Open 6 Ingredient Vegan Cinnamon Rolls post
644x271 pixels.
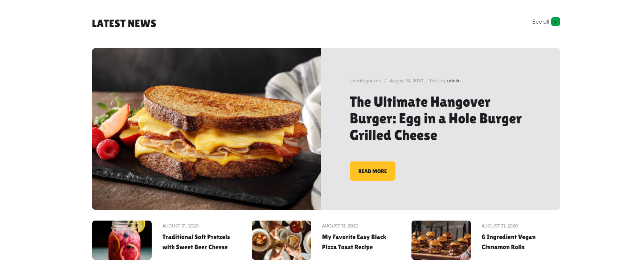[509, 242]
